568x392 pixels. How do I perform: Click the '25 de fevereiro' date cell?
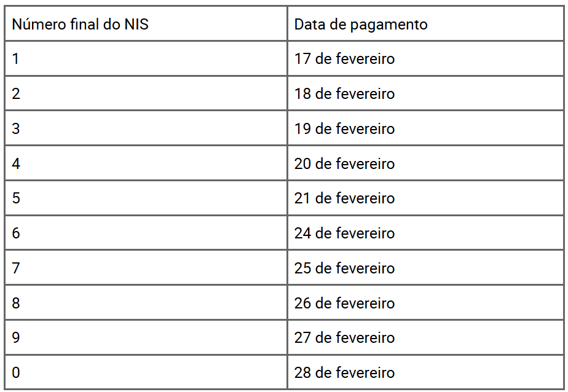tap(425, 267)
